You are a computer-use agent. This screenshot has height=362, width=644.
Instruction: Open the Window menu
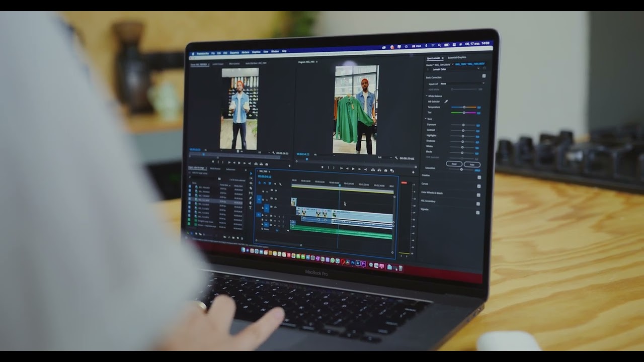click(x=275, y=51)
